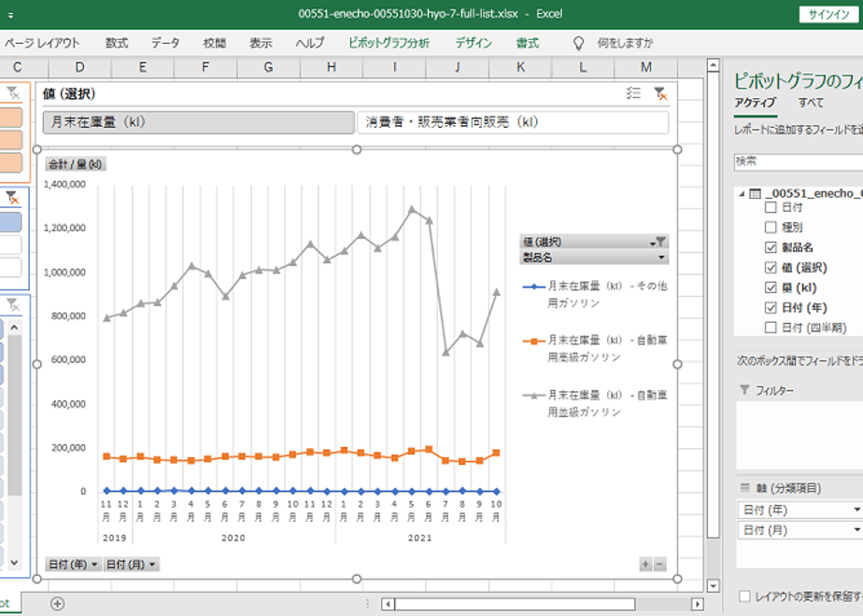863x616 pixels.
Task: Open デザイン ribbon tab
Action: point(474,43)
